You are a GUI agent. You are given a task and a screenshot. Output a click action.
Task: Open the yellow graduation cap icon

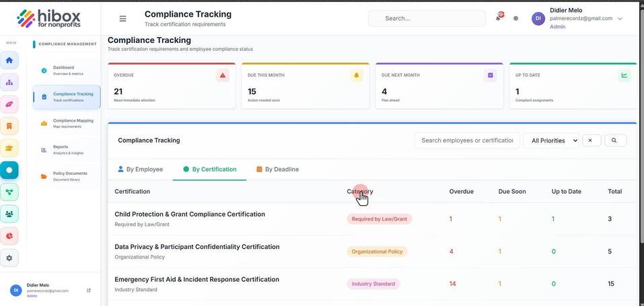pyautogui.click(x=9, y=148)
